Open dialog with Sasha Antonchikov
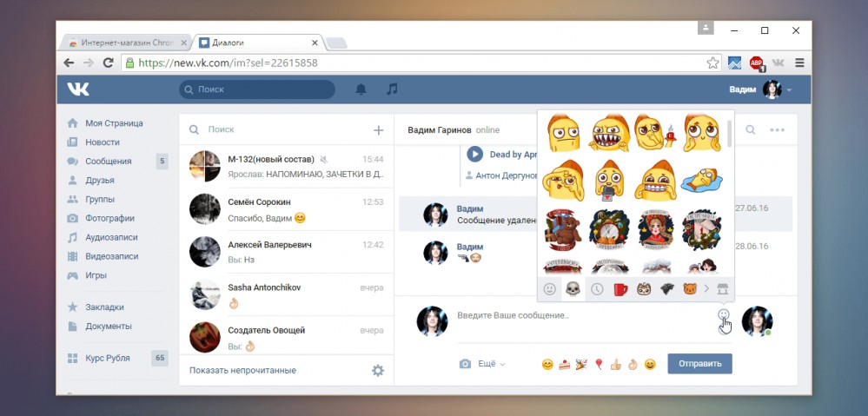The width and height of the screenshot is (868, 416). [286, 294]
